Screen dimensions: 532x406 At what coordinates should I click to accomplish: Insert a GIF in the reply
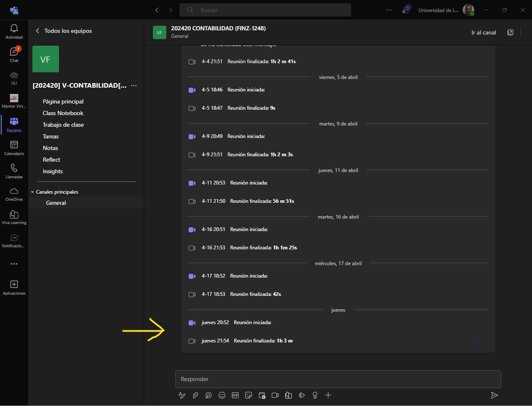[235, 395]
